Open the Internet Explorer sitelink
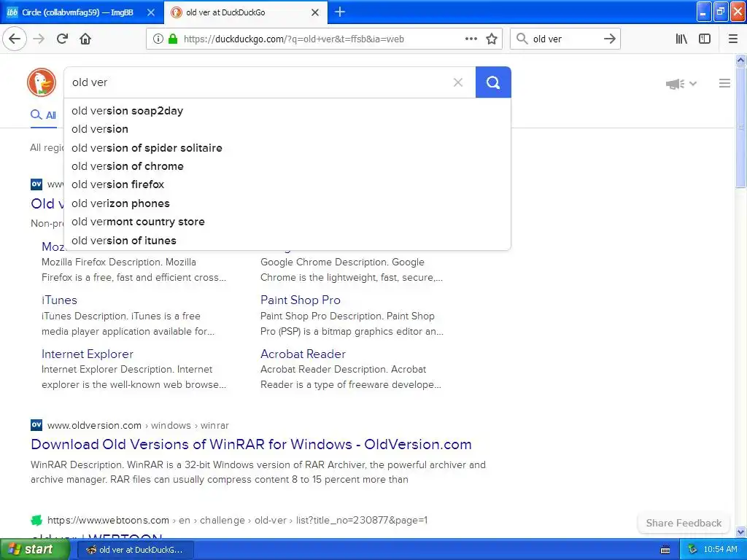Image resolution: width=747 pixels, height=560 pixels. (x=88, y=354)
